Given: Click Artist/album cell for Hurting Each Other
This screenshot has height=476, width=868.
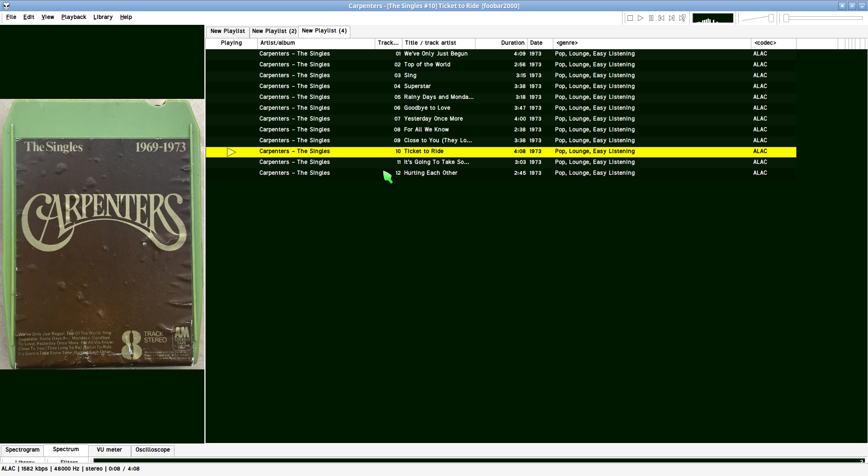Looking at the screenshot, I should coord(294,173).
